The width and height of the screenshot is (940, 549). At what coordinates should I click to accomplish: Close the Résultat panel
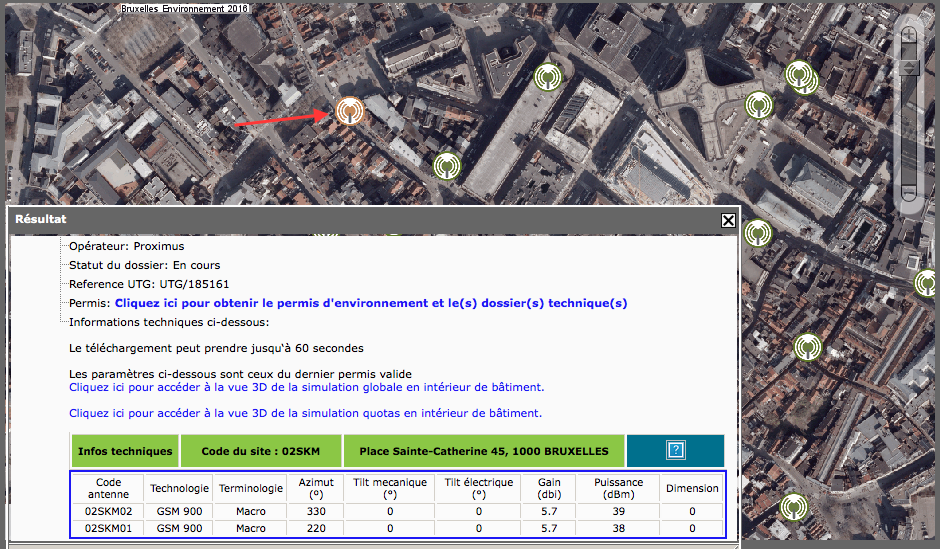pyautogui.click(x=728, y=221)
